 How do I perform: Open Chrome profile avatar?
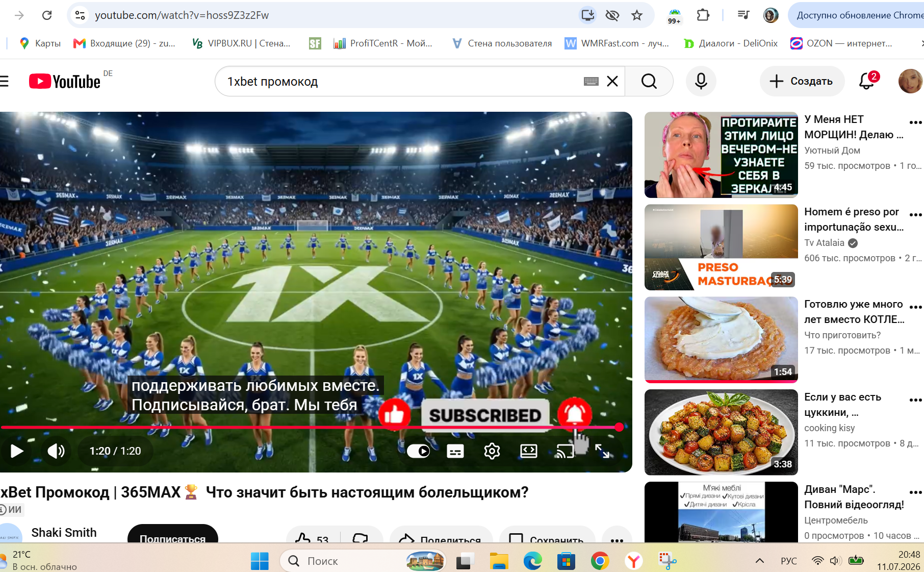[771, 15]
